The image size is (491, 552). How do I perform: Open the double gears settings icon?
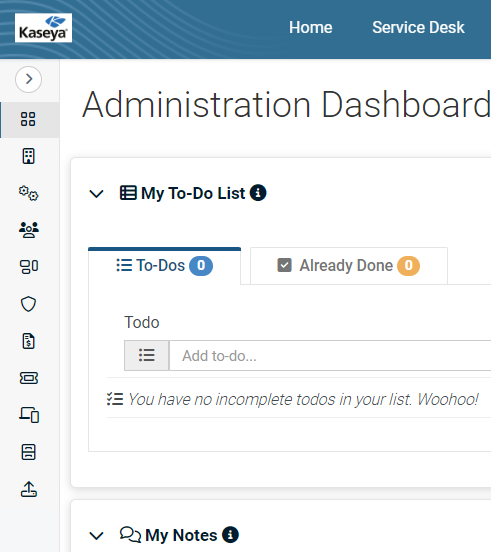pyautogui.click(x=29, y=193)
